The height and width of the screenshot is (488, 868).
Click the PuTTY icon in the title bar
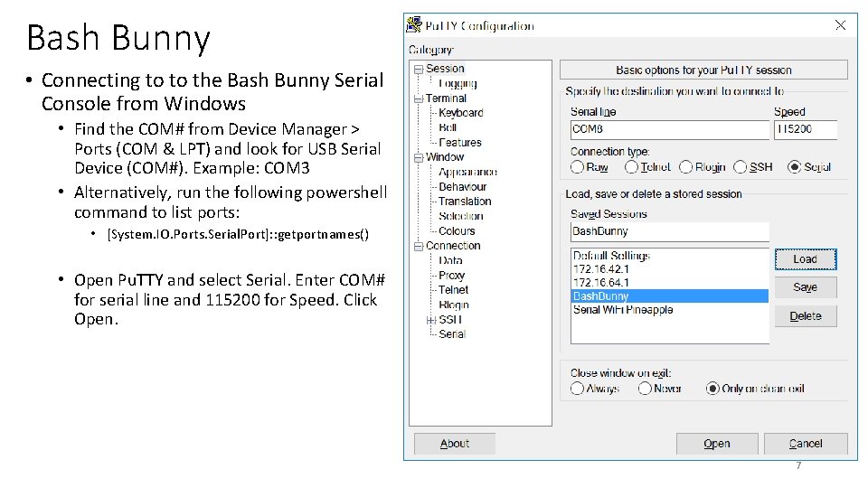(x=414, y=25)
